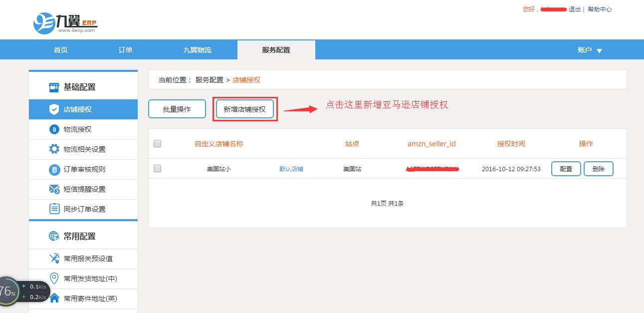
Task: Expand the 账户 dropdown menu
Action: tap(590, 50)
